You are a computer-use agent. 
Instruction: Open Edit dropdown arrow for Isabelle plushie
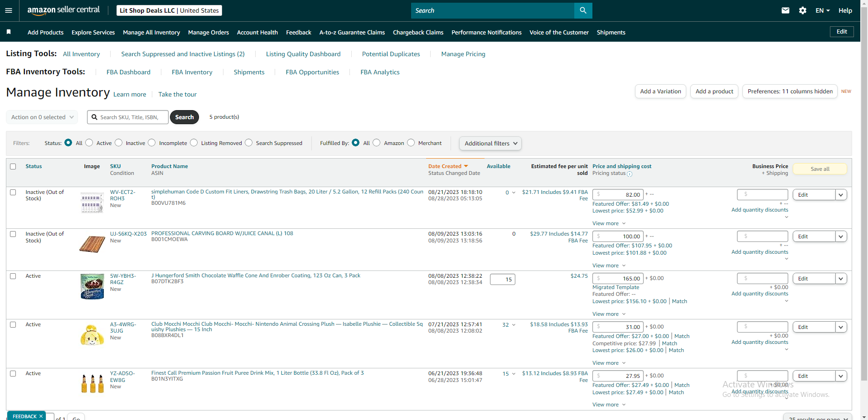click(x=841, y=327)
